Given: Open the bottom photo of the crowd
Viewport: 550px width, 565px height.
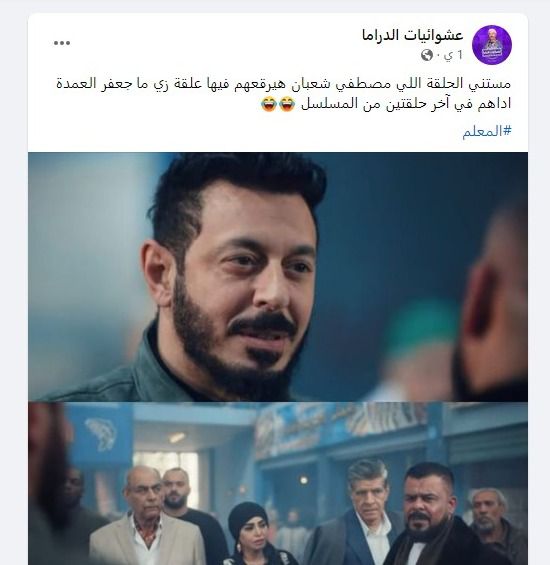Looking at the screenshot, I should click(278, 484).
